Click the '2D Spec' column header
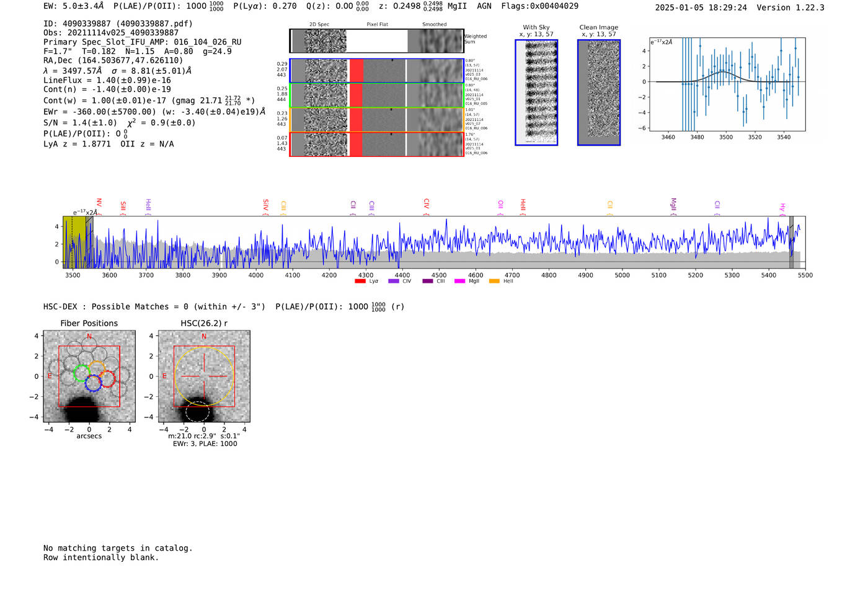 click(319, 25)
